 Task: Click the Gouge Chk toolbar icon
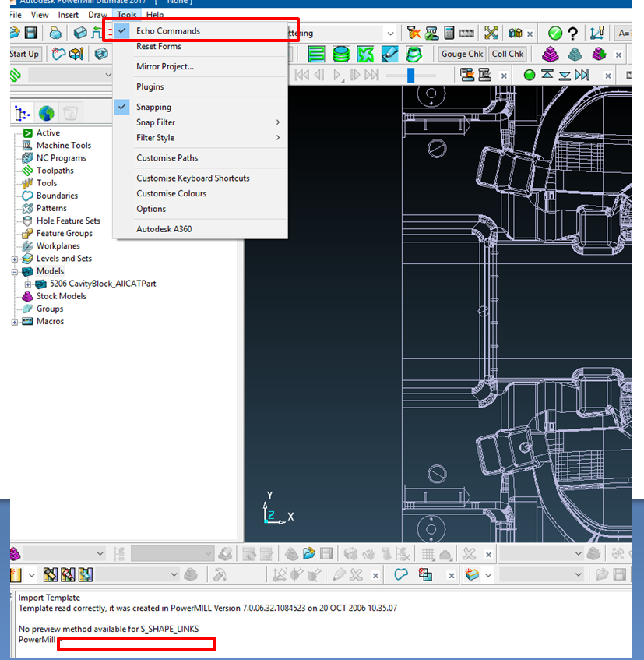click(x=461, y=54)
